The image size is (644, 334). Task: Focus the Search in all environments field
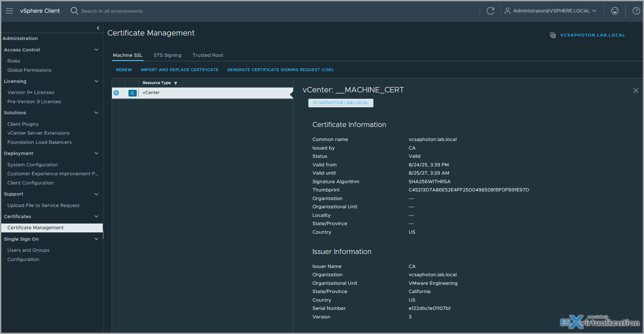click(112, 11)
